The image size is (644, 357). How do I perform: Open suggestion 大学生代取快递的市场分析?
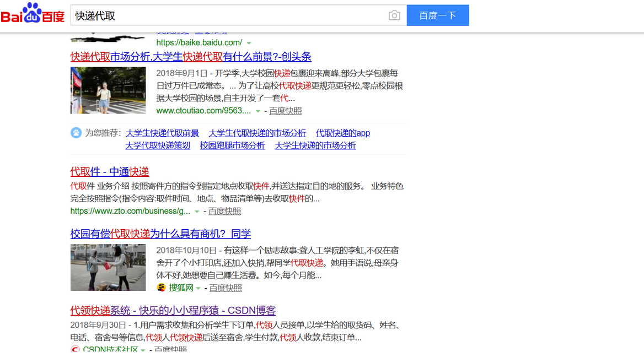pyautogui.click(x=257, y=133)
